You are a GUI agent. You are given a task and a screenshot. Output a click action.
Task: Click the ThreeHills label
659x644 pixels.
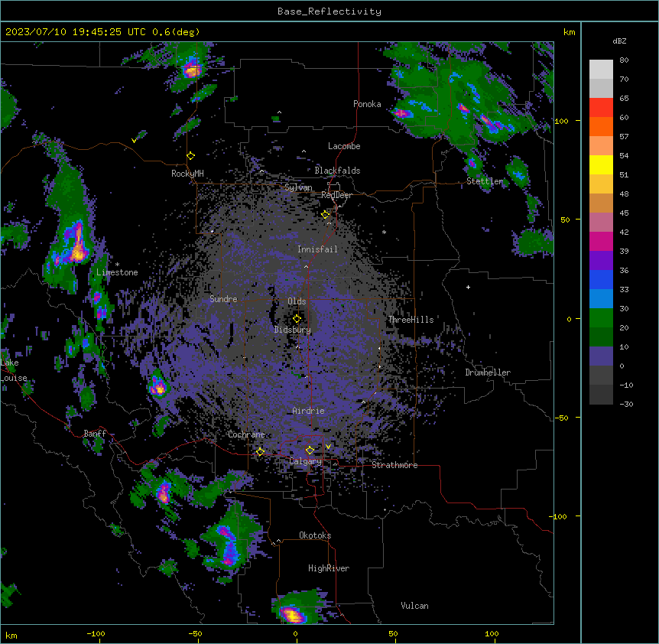pyautogui.click(x=411, y=320)
